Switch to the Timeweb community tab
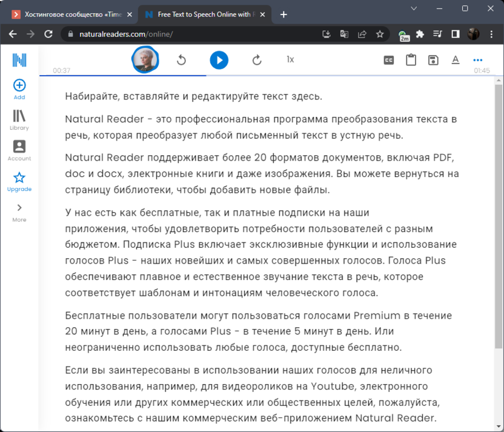 (71, 15)
